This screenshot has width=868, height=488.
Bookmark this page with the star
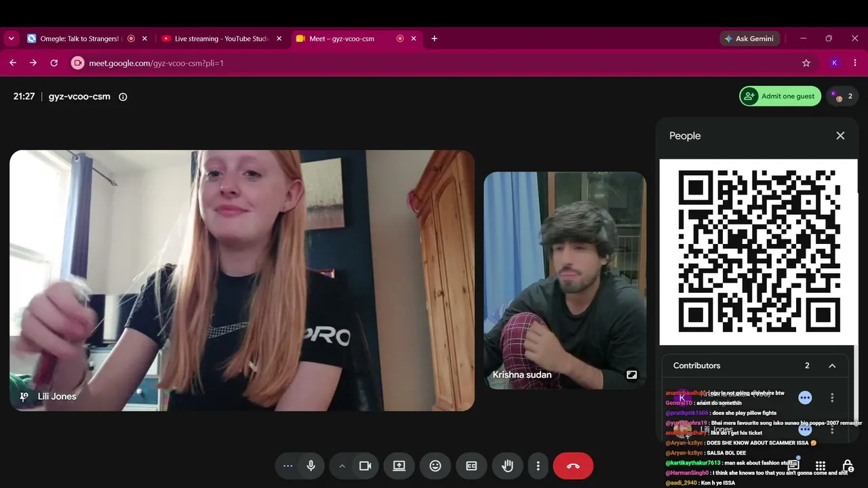806,63
